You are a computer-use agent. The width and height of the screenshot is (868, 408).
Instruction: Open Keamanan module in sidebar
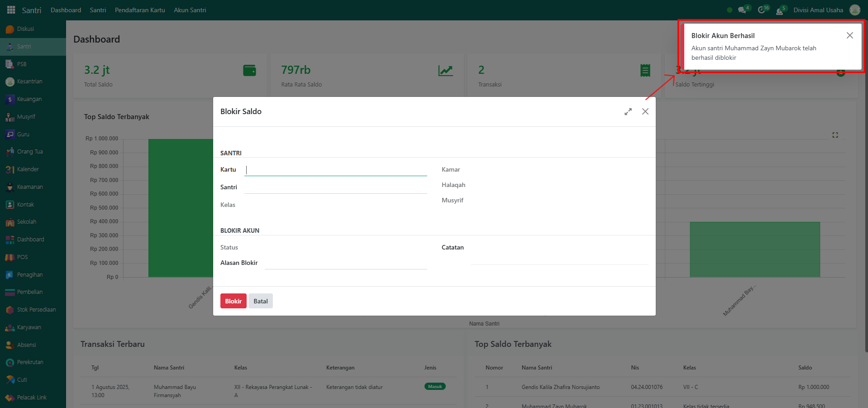30,187
